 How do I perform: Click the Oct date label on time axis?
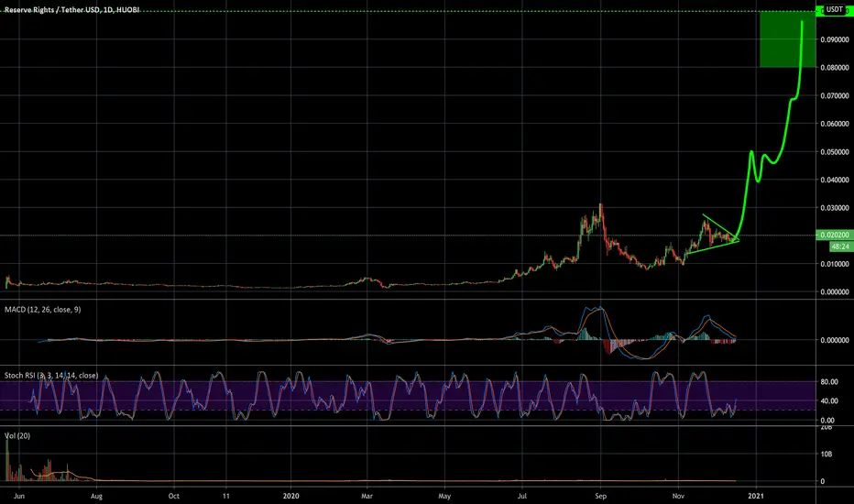(174, 496)
